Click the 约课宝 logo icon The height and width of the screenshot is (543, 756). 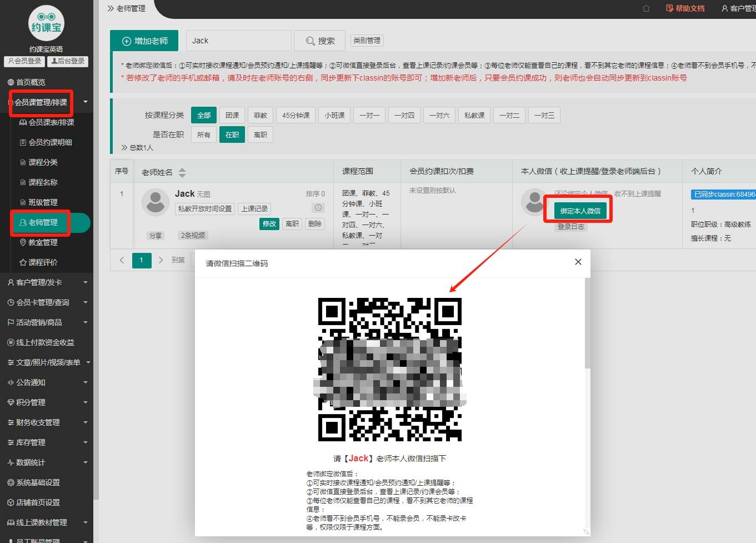[x=46, y=23]
